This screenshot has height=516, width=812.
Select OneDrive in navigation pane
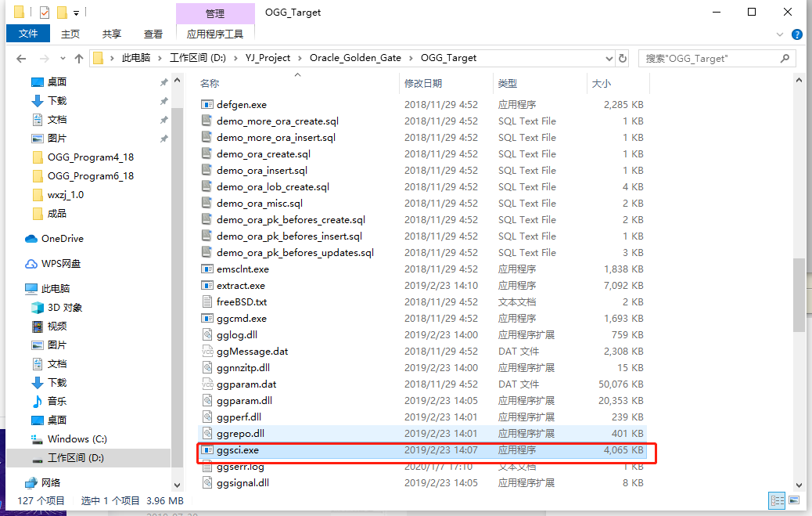[x=62, y=239]
